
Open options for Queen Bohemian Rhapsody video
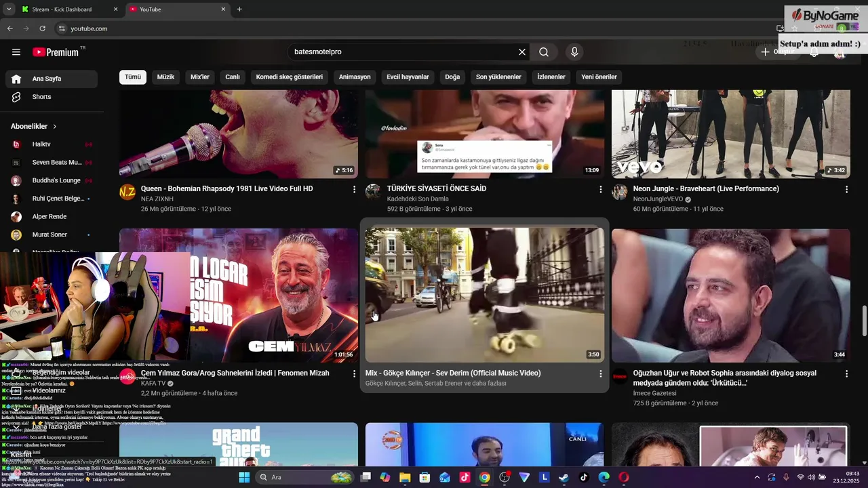354,190
